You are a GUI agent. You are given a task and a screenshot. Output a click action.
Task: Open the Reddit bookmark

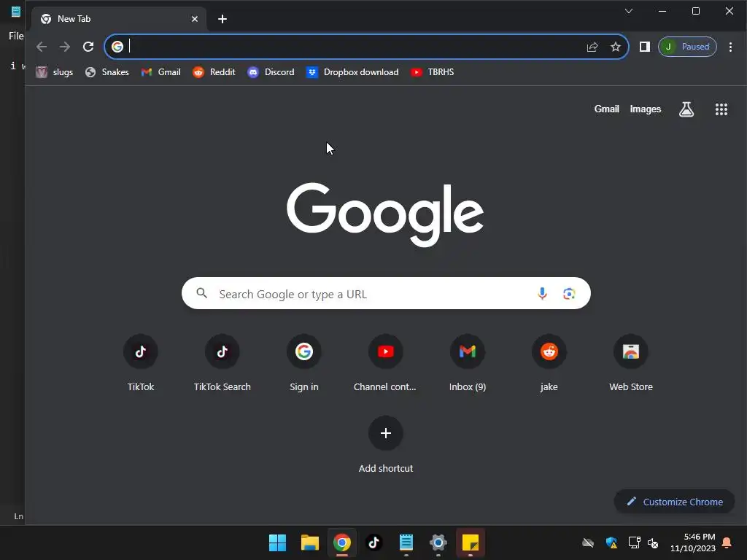(214, 72)
